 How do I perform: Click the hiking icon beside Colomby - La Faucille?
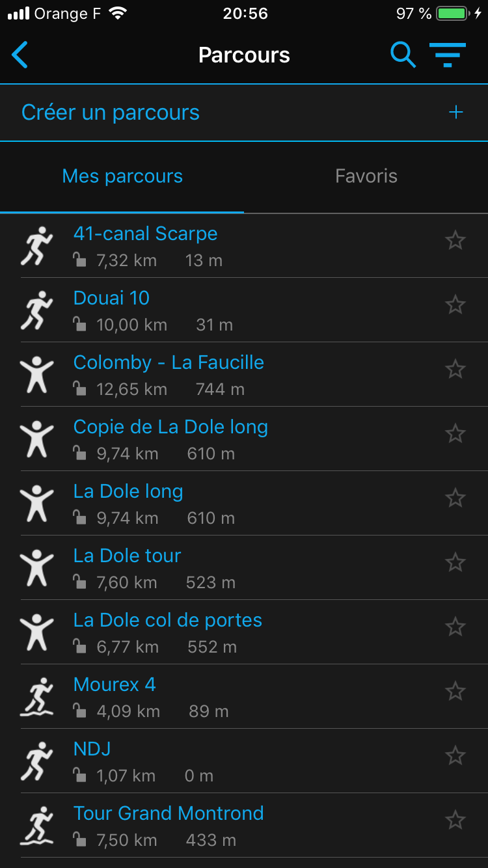pos(36,375)
